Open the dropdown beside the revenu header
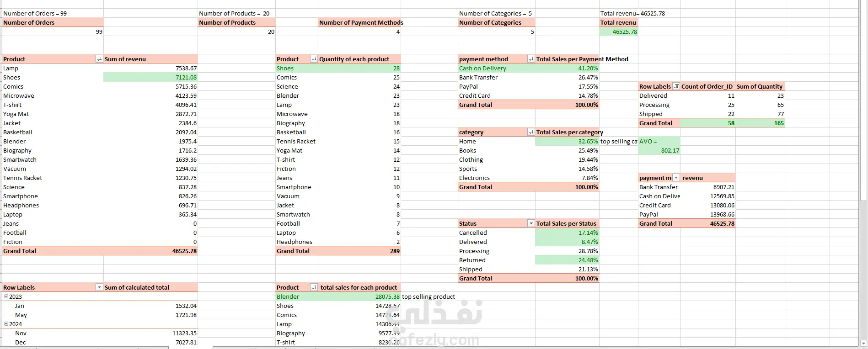 [x=676, y=178]
